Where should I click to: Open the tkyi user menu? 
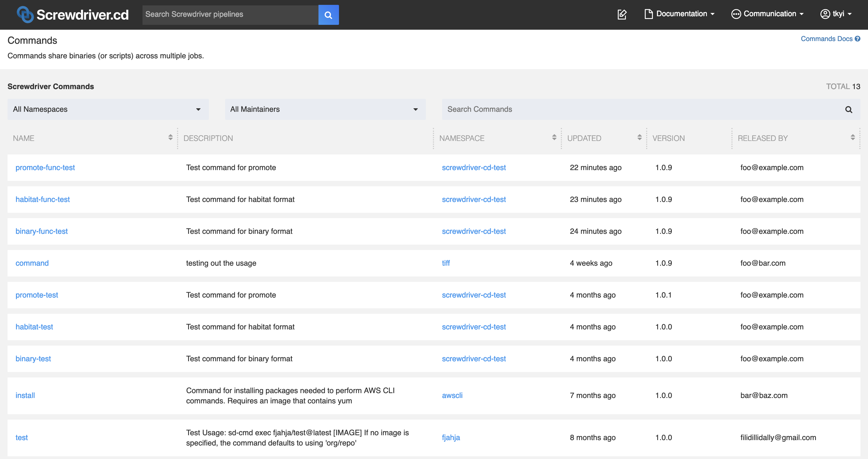[836, 14]
